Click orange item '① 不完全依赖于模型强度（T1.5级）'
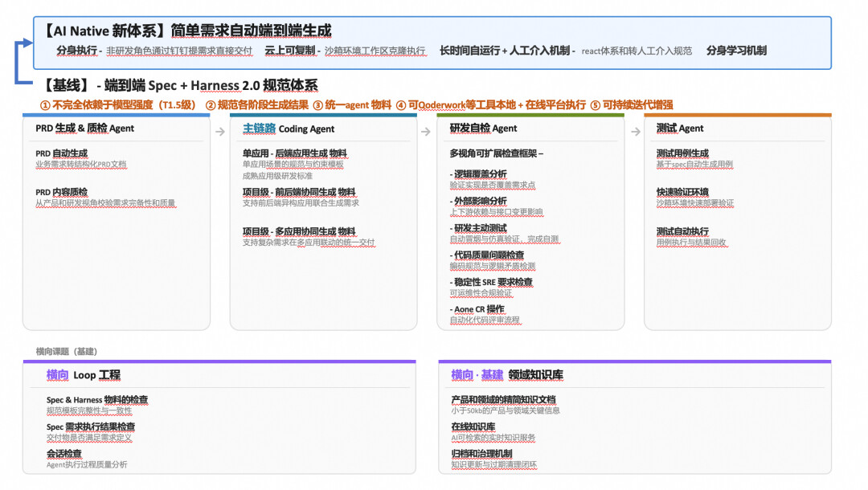This screenshot has height=490, width=868. coord(117,104)
